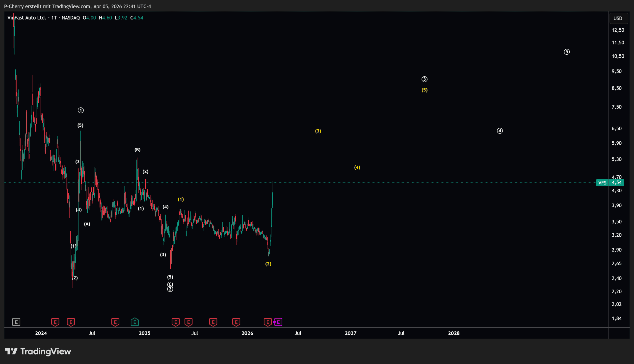Select the circled 3 wave label

pos(424,79)
